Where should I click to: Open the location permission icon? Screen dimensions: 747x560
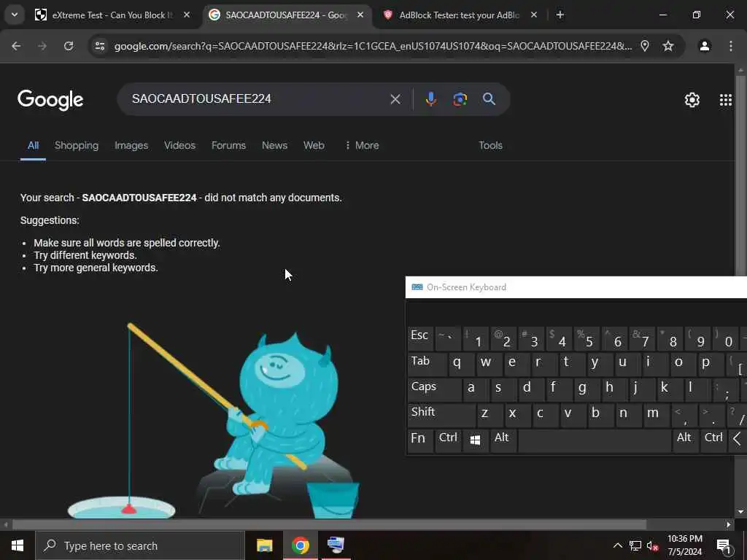[x=645, y=46]
